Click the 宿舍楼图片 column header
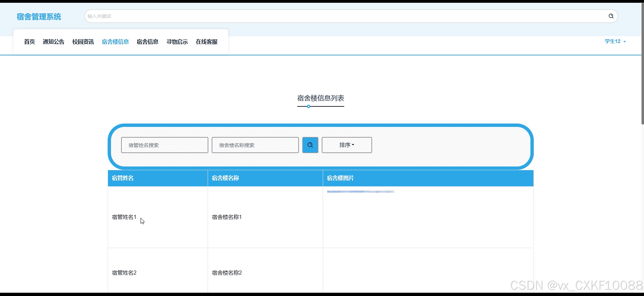Screen dimensions: 644x296 pos(340,178)
